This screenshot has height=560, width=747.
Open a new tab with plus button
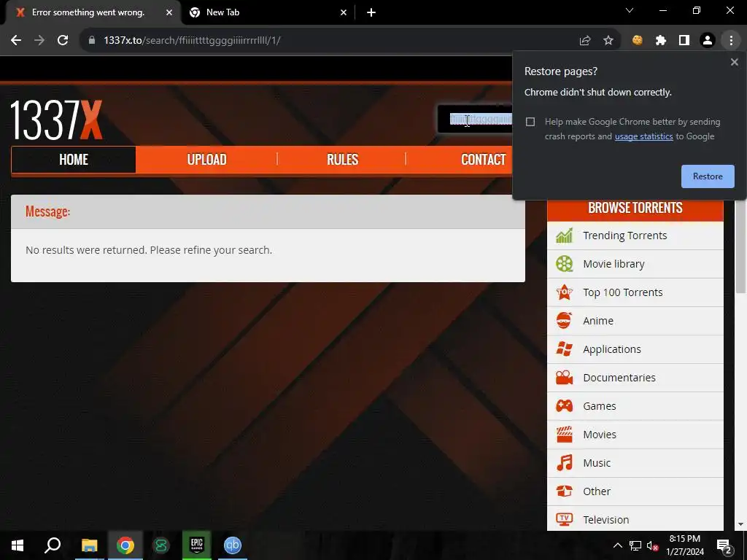(x=371, y=13)
